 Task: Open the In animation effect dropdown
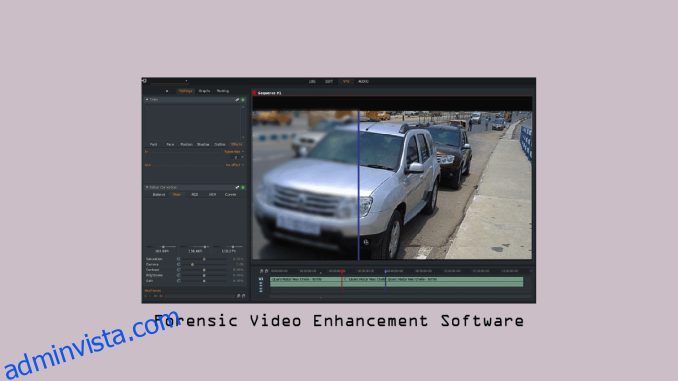click(233, 152)
